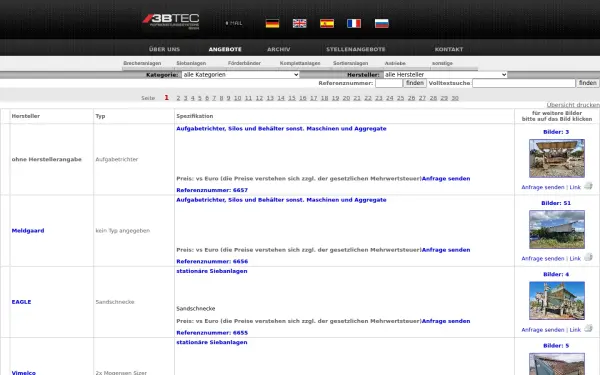Go to page 15
Viewport: 600px width, 375px height.
pos(292,98)
